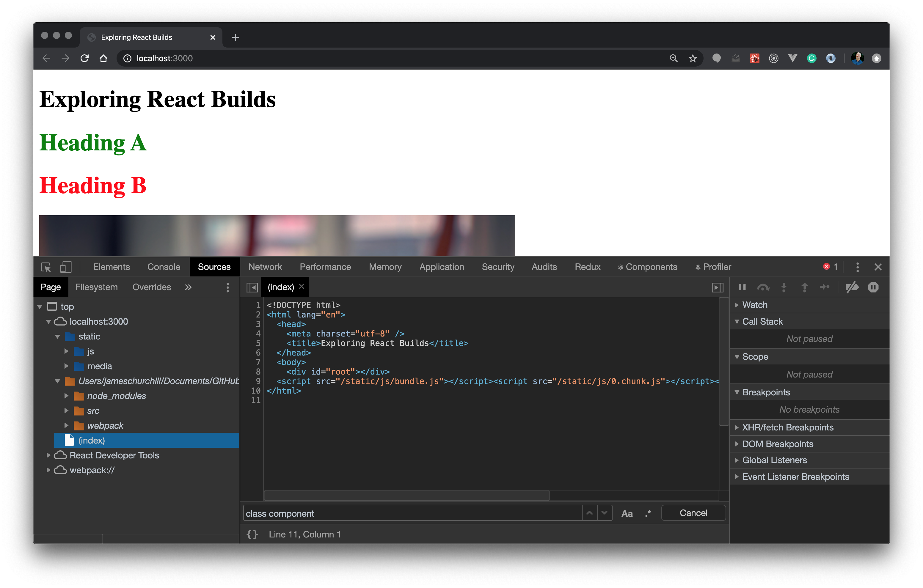Hide the debugger sidebar icon
Image resolution: width=923 pixels, height=588 pixels.
tap(718, 287)
